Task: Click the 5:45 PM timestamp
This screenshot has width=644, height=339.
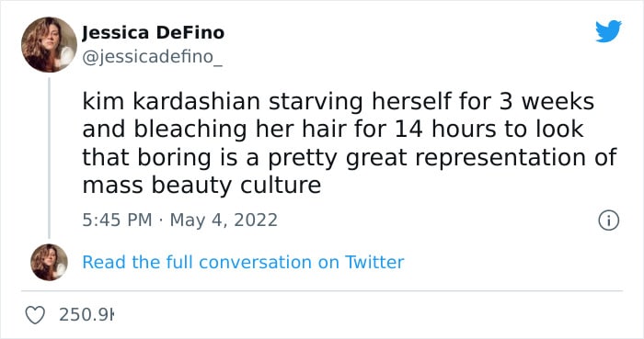Action: [x=117, y=220]
